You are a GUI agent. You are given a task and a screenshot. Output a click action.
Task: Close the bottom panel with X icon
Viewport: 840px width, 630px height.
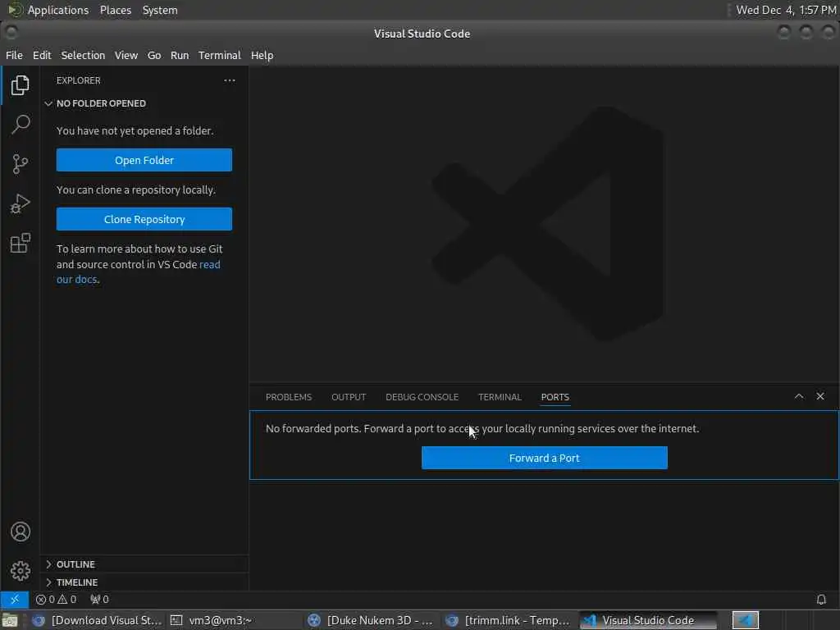click(x=820, y=396)
